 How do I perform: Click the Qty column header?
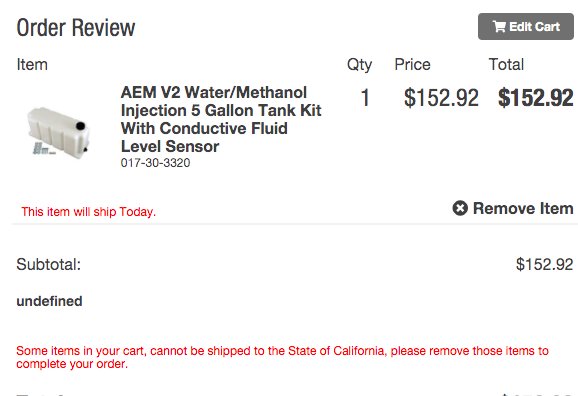(x=359, y=65)
